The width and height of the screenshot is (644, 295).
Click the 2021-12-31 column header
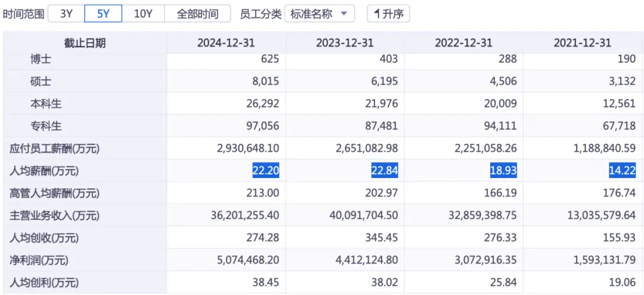click(582, 43)
